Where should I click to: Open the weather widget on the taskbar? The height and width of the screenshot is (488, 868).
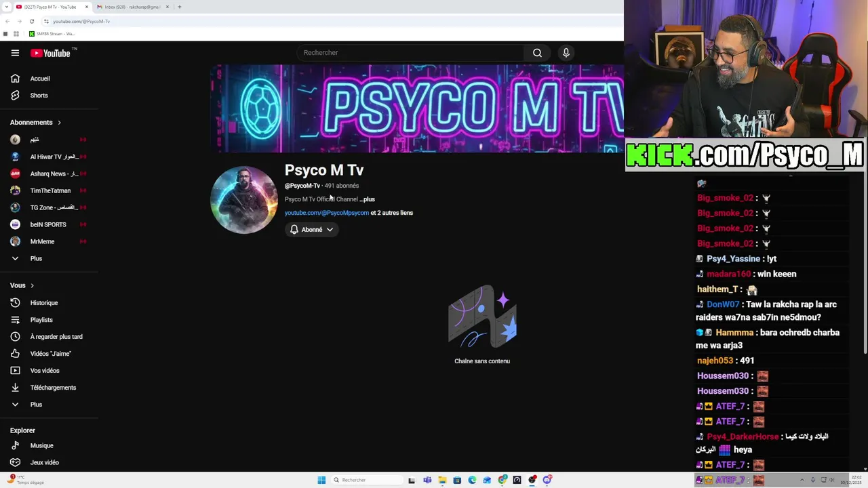point(26,480)
